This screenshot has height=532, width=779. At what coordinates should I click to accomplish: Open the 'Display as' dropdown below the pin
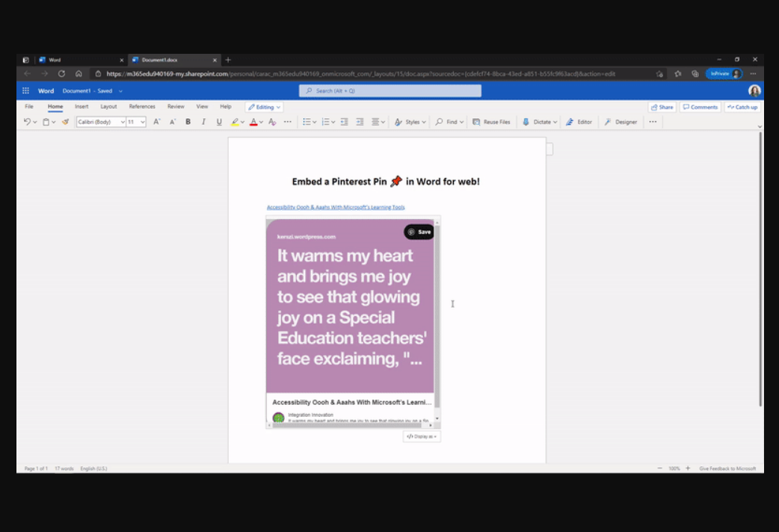pyautogui.click(x=421, y=436)
